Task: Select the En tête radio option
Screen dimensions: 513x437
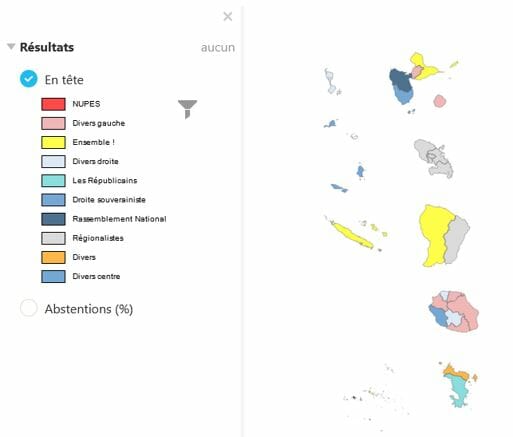Action: (29, 79)
